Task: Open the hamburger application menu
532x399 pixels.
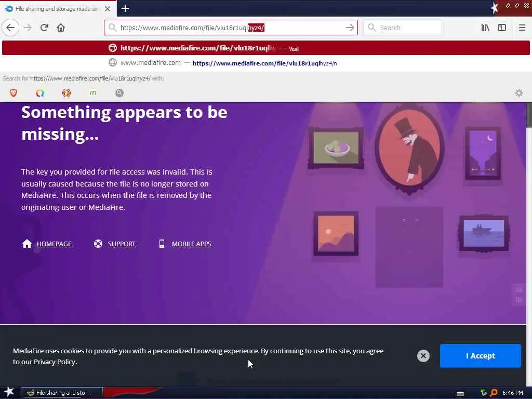Action: pyautogui.click(x=522, y=28)
